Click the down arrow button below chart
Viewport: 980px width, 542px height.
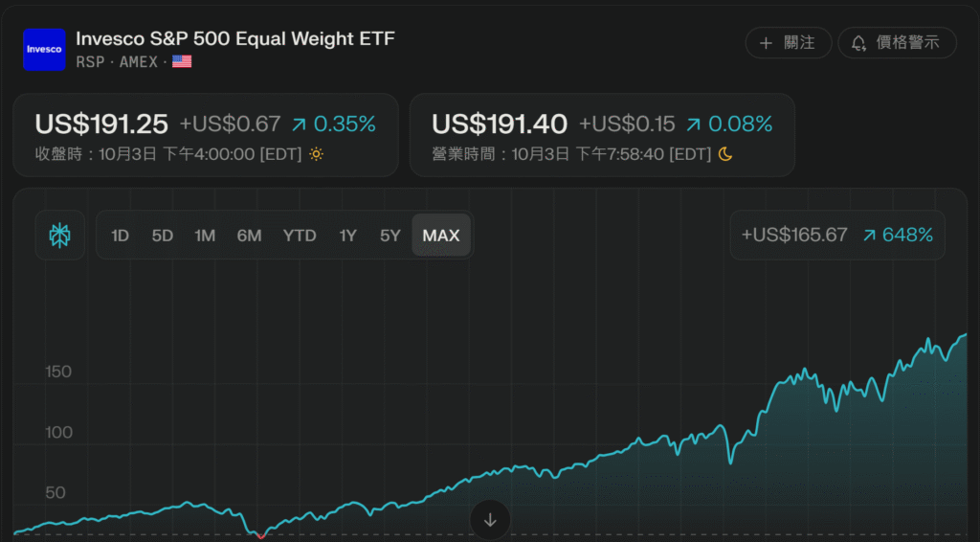click(x=490, y=520)
